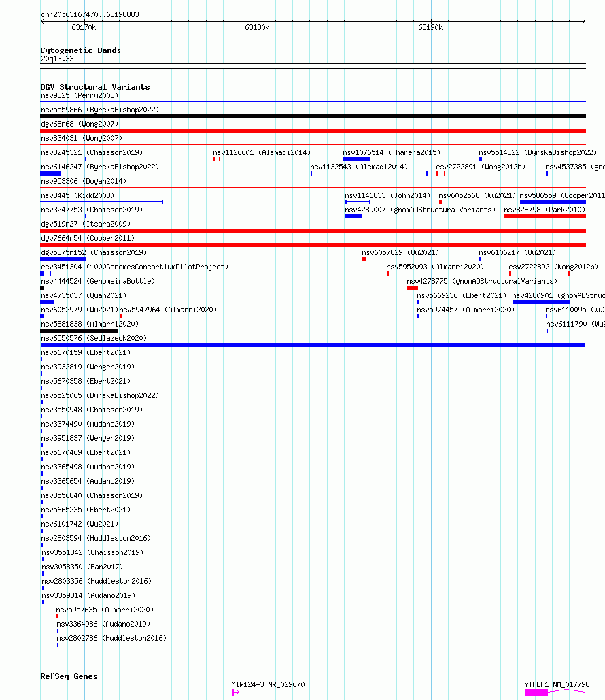This screenshot has width=605, height=700.
Task: Open nsv4444524 (GenomeinaBottle) variant label
Action: [98, 281]
